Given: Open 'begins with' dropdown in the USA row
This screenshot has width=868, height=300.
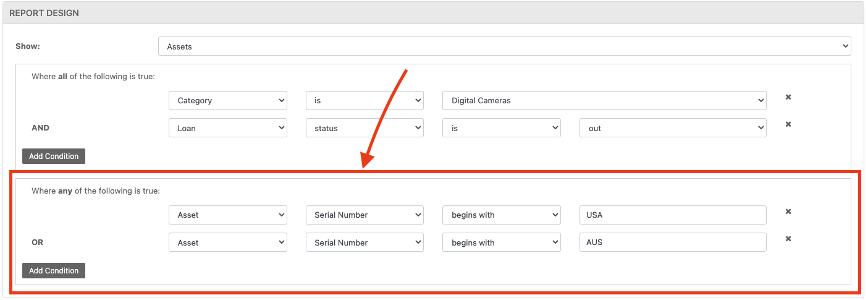Looking at the screenshot, I should point(501,215).
